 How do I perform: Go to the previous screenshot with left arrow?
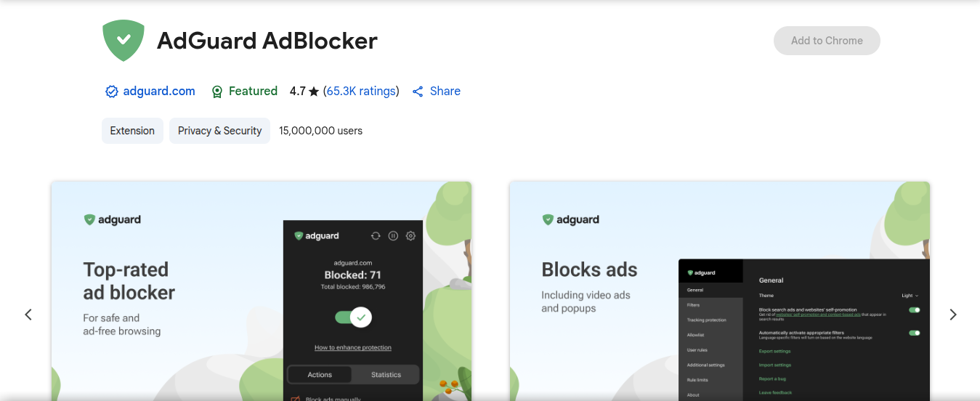pos(28,315)
